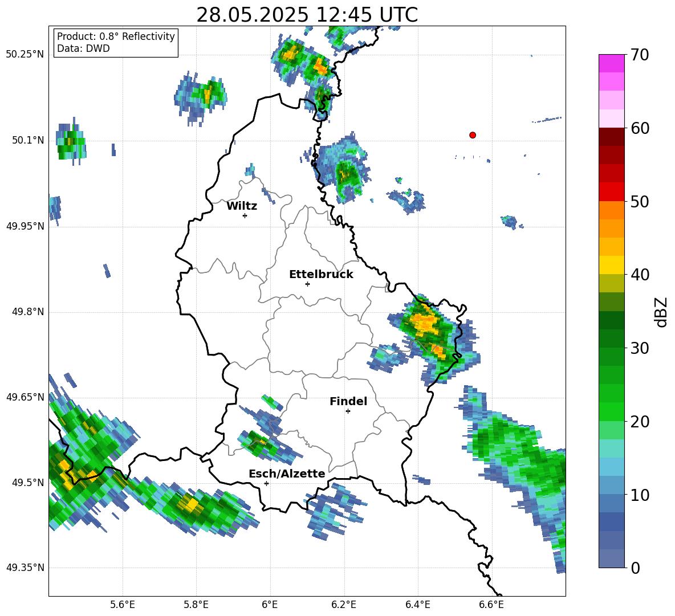Click the dBZ colorbar axis label

(661, 312)
